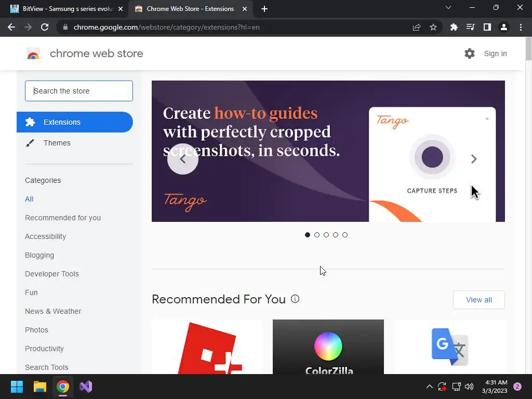The image size is (532, 399).
Task: Click info icon beside Recommended For You
Action: tap(295, 299)
